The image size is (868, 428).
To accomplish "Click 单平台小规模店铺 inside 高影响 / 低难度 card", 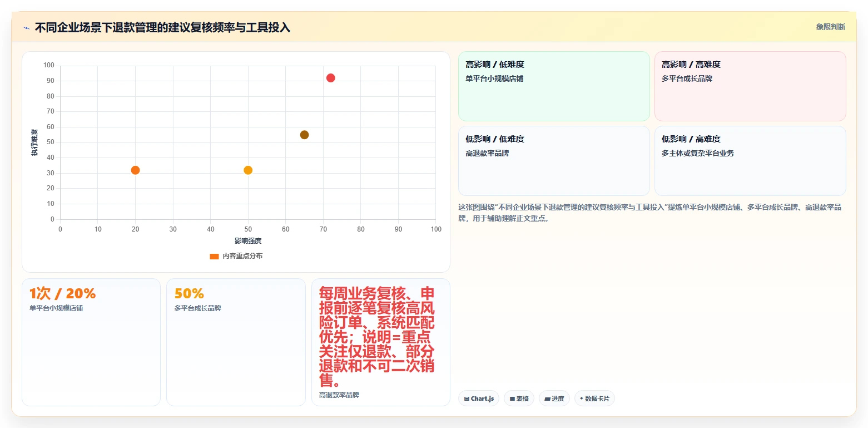I will point(494,78).
